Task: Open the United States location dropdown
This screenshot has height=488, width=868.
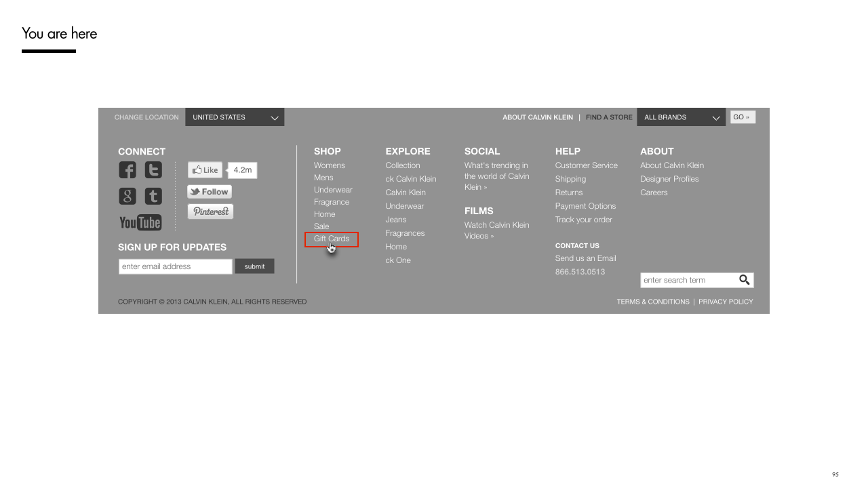Action: coord(235,117)
